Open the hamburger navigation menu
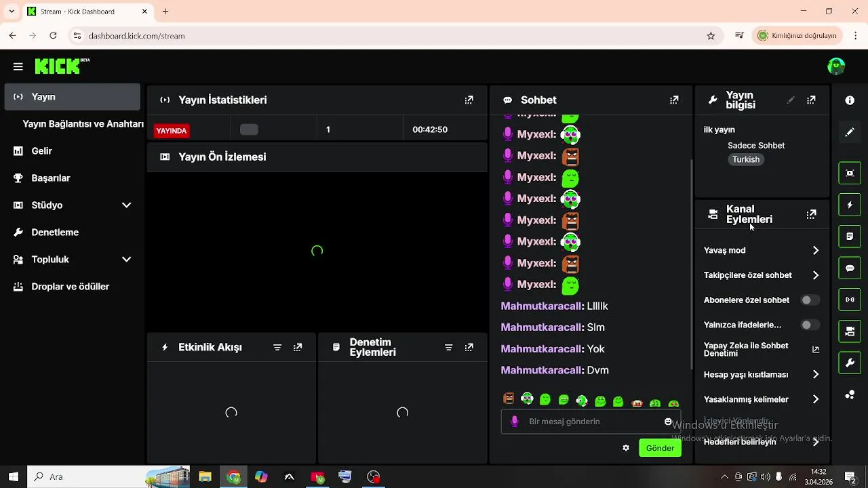Image resolution: width=868 pixels, height=488 pixels. [18, 66]
